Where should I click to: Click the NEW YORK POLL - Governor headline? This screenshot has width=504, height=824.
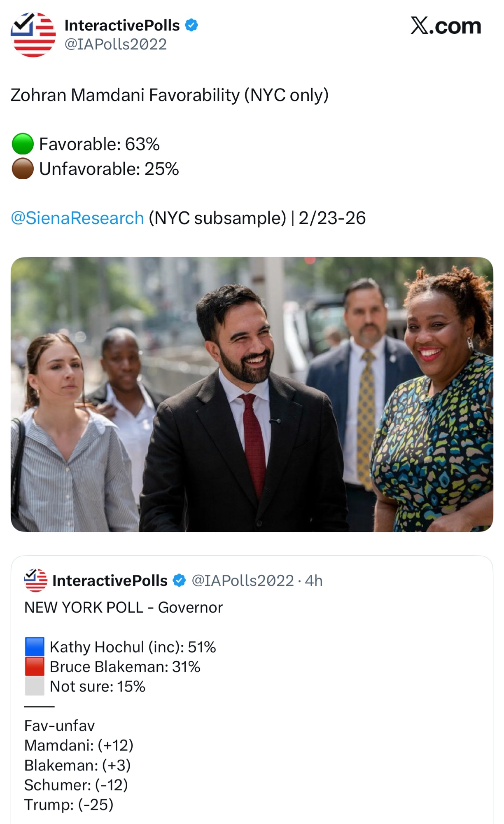pos(124,607)
